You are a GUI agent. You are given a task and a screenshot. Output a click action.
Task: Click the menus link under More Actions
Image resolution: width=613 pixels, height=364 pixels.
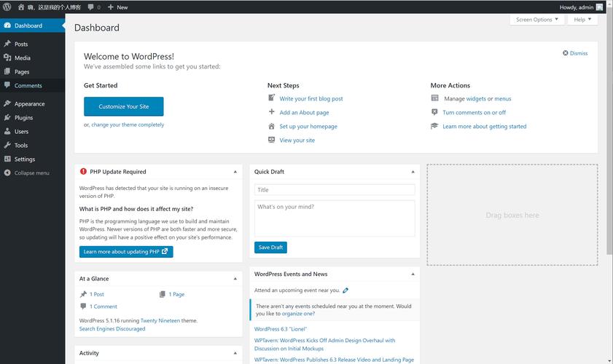point(503,99)
